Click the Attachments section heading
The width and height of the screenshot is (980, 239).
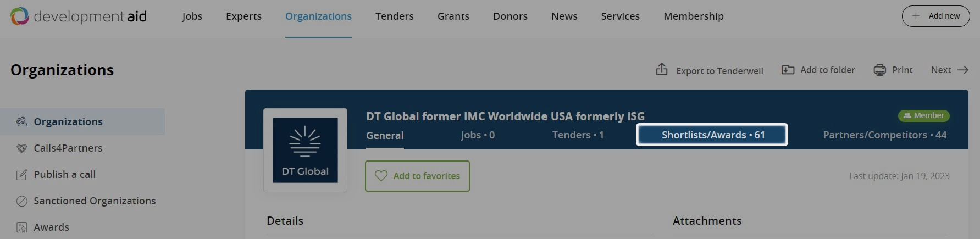tap(707, 220)
